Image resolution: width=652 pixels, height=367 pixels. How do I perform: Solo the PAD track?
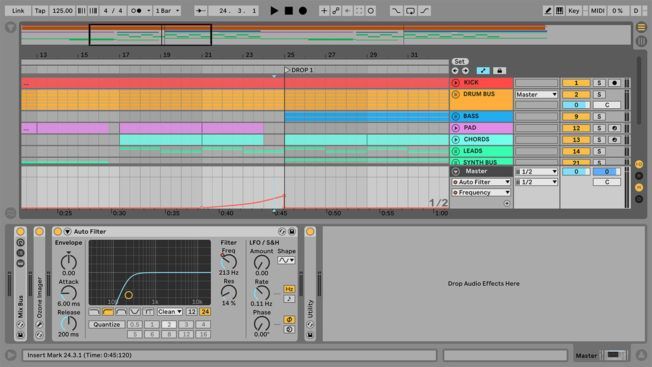599,128
